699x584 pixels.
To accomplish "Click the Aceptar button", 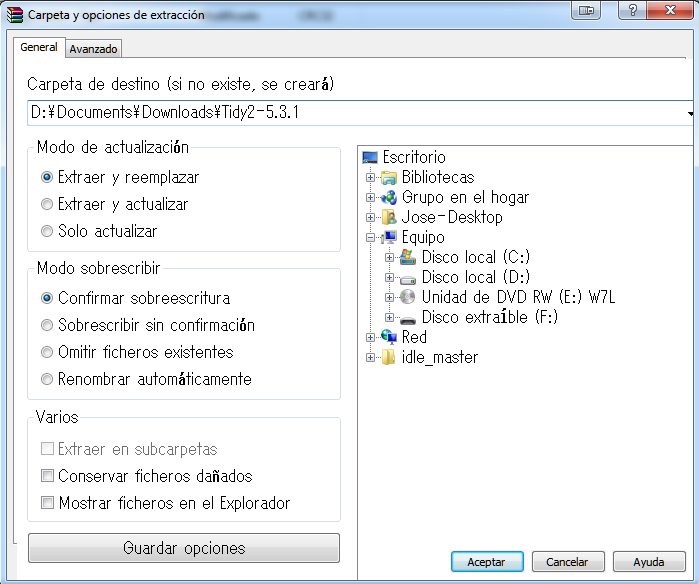I will pos(487,562).
